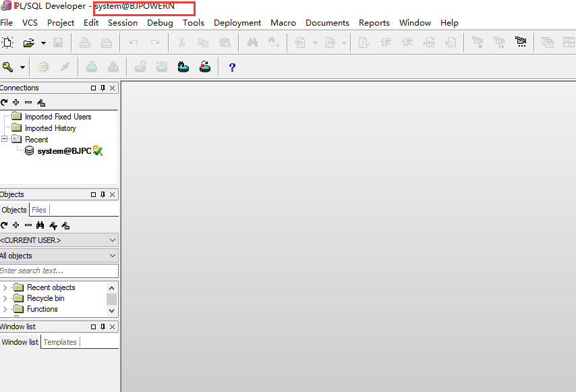Open the dropdown arrow beside Open icon

(43, 43)
